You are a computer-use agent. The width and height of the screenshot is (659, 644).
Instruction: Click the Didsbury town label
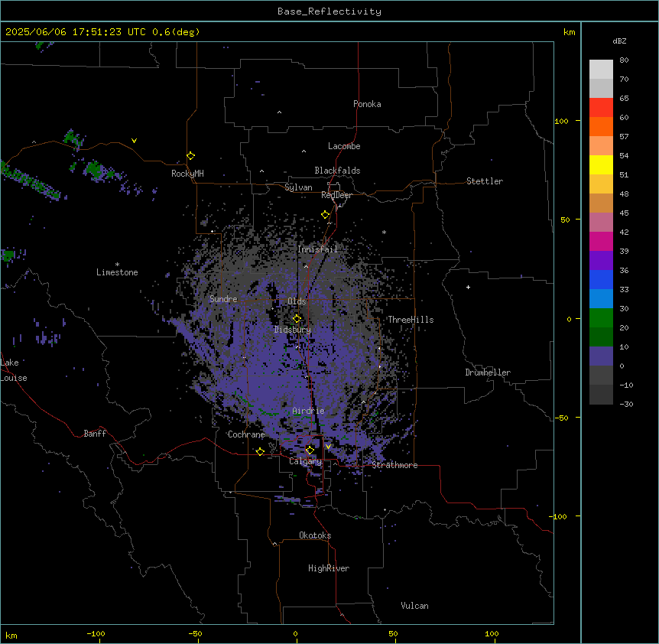pos(293,330)
